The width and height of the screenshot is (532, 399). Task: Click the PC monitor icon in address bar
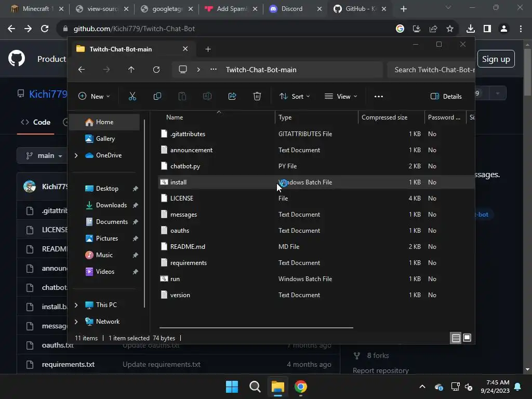pos(183,70)
